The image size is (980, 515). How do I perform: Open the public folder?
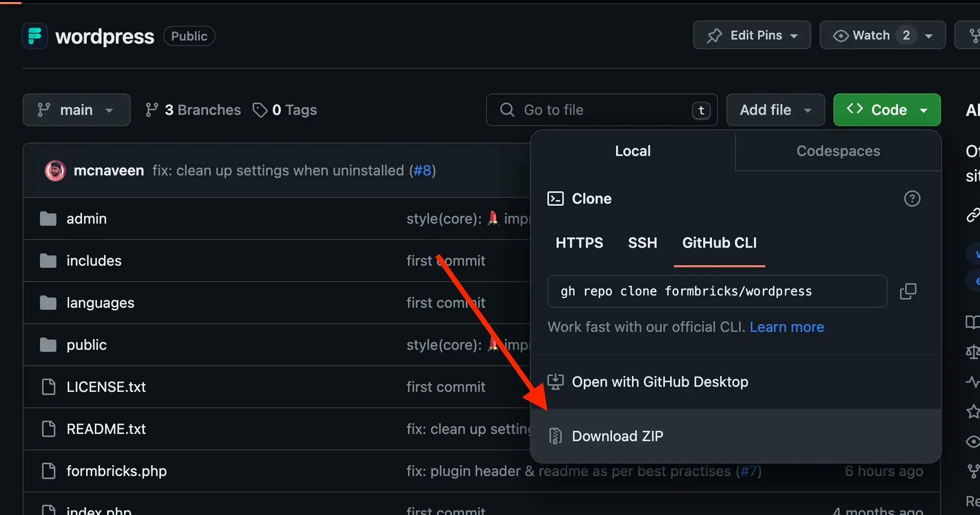coord(87,345)
